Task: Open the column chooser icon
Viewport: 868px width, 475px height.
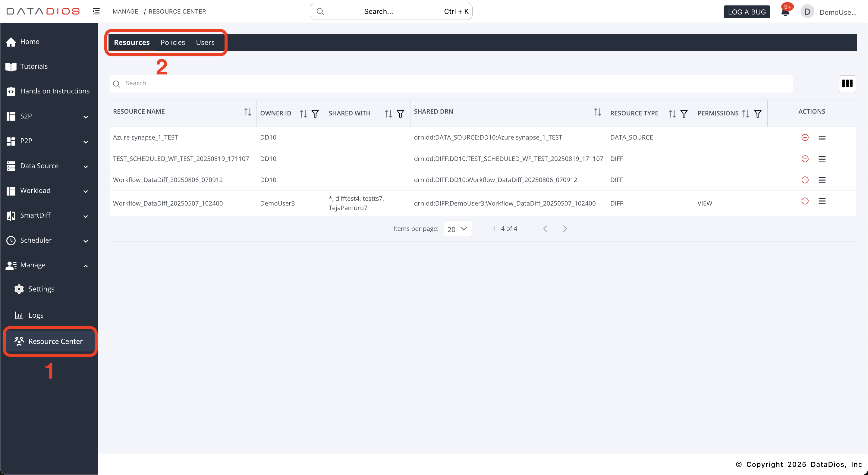Action: click(847, 83)
